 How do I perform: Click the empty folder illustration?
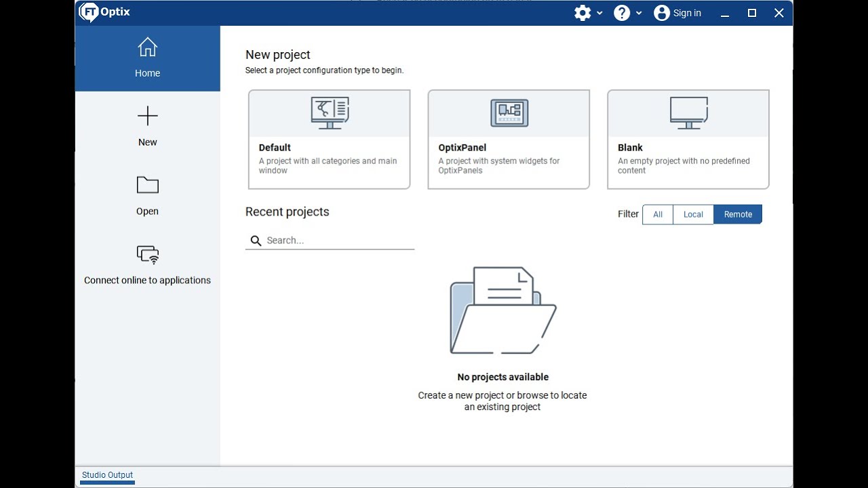coord(503,310)
